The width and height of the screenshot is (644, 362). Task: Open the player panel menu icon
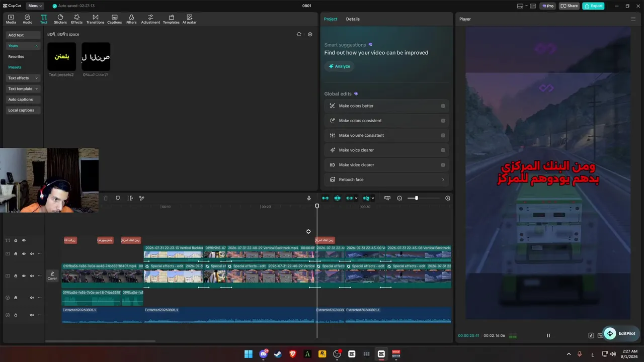click(633, 19)
